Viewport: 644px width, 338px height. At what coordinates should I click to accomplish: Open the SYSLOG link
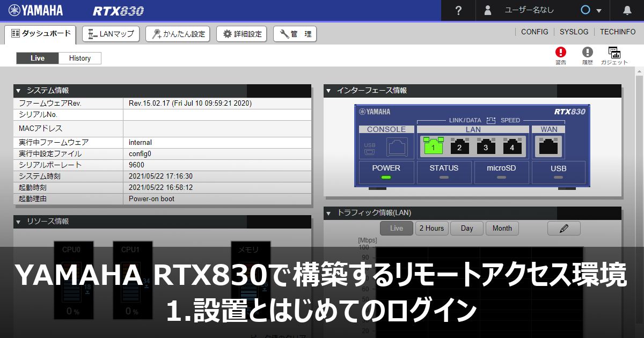[574, 32]
